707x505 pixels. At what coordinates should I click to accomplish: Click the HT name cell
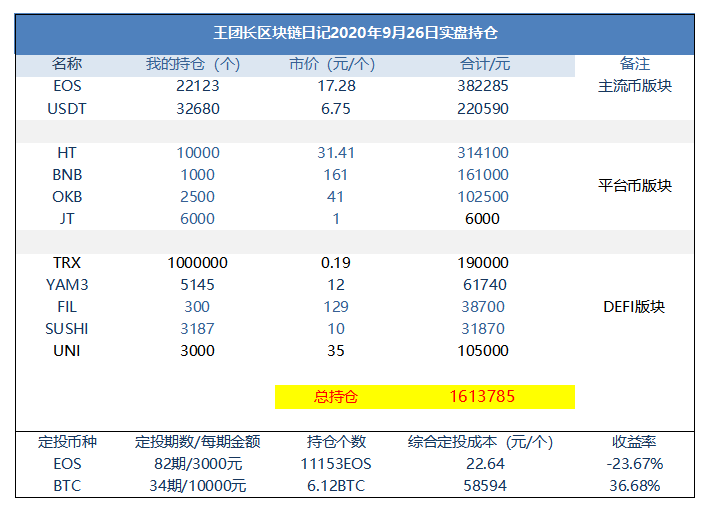67,153
